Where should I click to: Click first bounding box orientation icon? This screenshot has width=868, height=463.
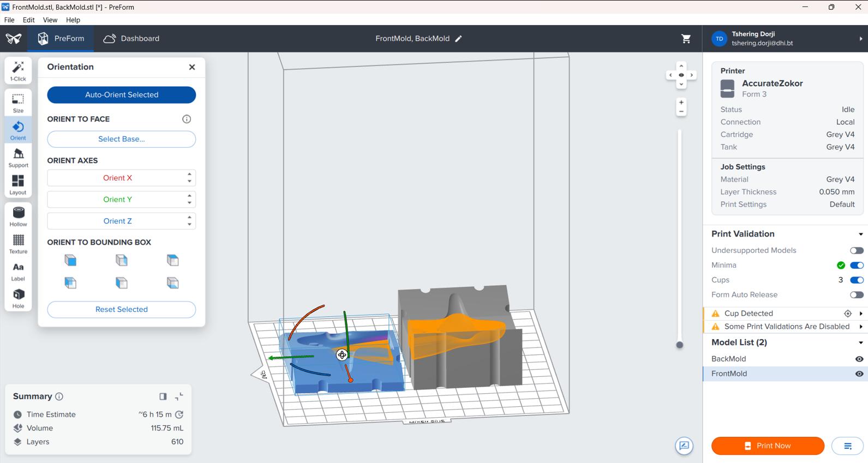70,260
